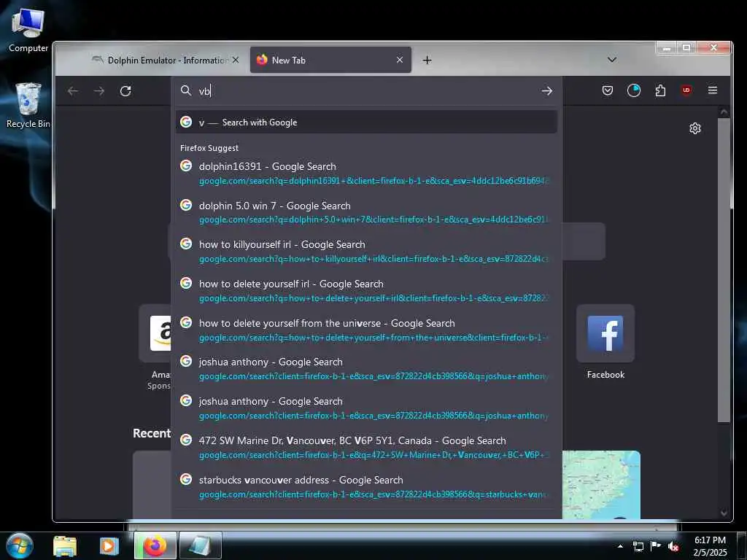Viewport: 747px width, 560px height.
Task: Go back using the back arrow
Action: 73,91
